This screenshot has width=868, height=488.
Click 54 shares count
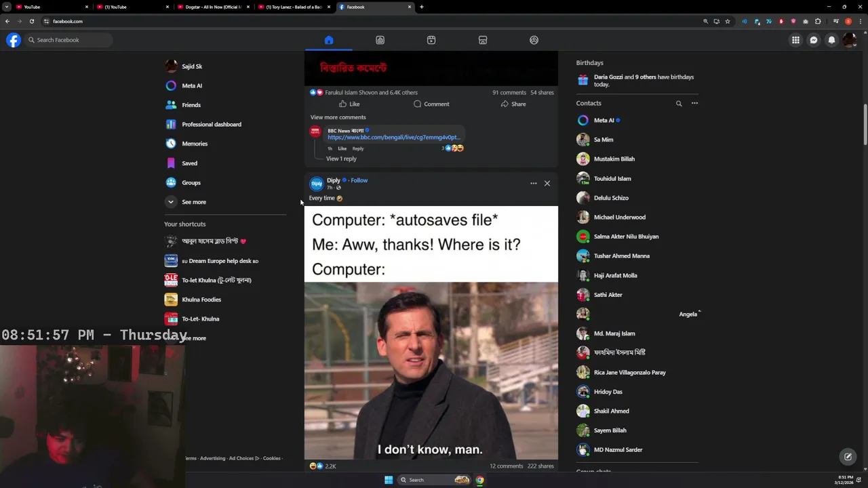click(x=542, y=92)
